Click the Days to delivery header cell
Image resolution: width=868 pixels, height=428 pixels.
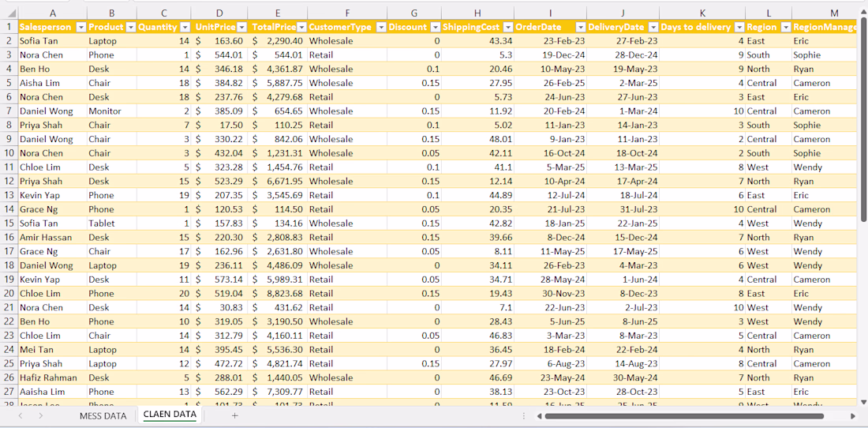(x=702, y=27)
